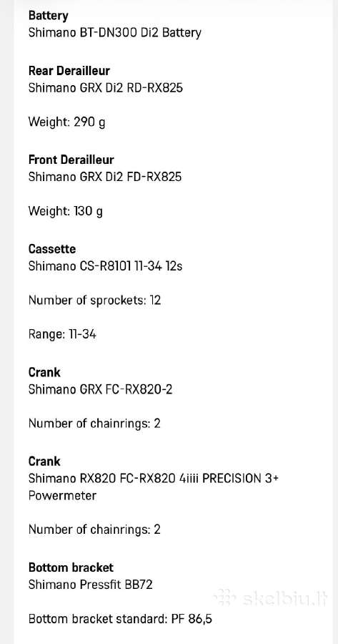338x644 pixels.
Task: Select the first Crank heading
Action: click(x=44, y=372)
